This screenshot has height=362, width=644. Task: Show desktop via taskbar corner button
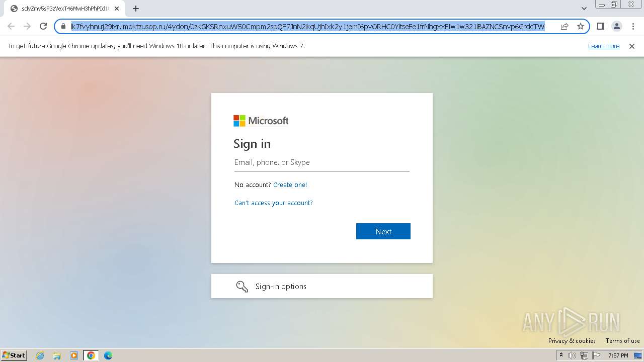pyautogui.click(x=638, y=355)
